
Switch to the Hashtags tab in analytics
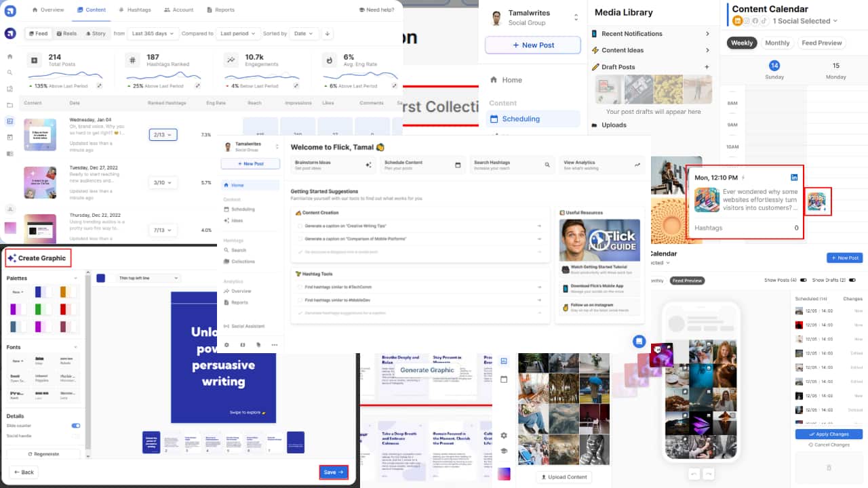(x=135, y=10)
